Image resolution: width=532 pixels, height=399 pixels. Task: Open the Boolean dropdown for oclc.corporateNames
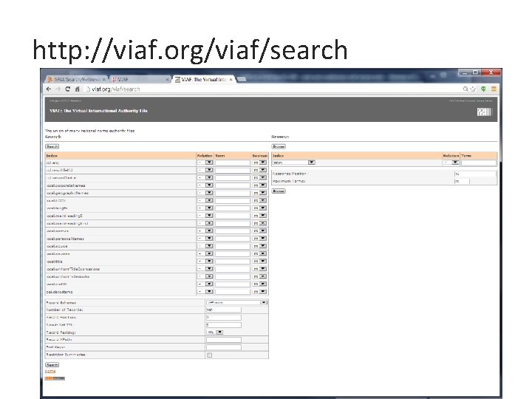[259, 185]
